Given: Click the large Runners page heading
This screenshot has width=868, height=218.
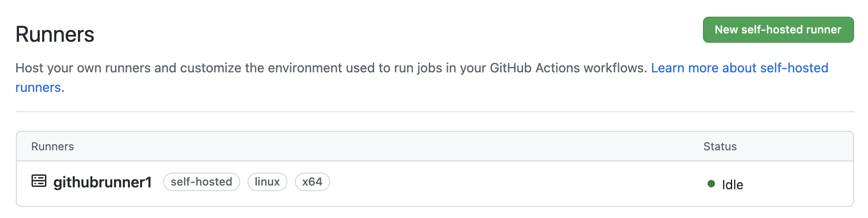Looking at the screenshot, I should (55, 35).
